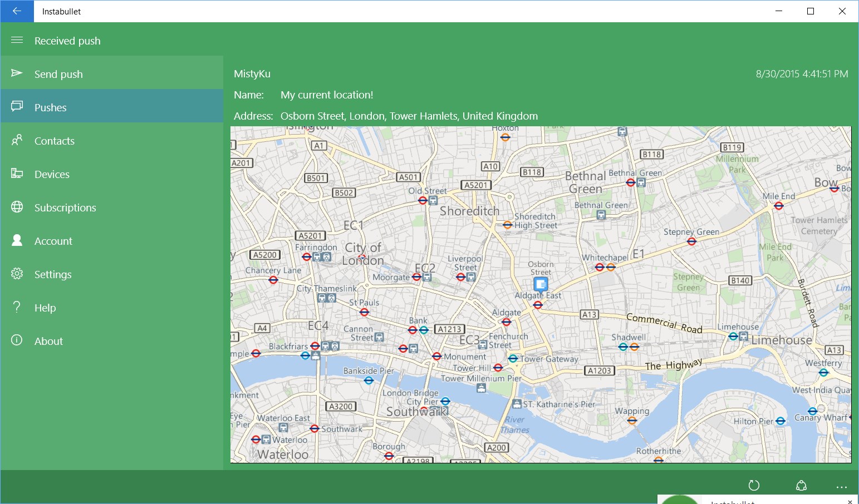This screenshot has width=859, height=504.
Task: Select Received push in the sidebar
Action: click(x=67, y=40)
